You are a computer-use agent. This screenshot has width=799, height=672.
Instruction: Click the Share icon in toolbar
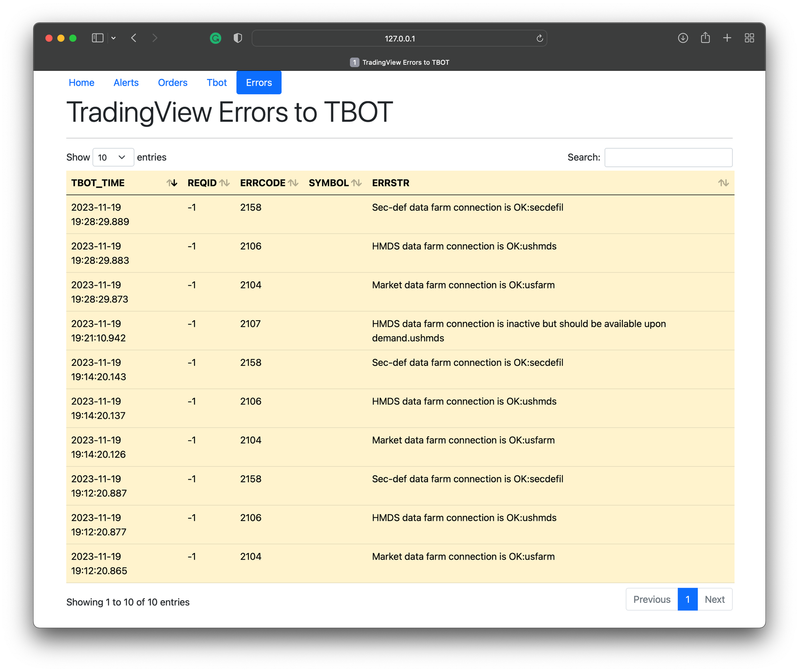click(705, 38)
